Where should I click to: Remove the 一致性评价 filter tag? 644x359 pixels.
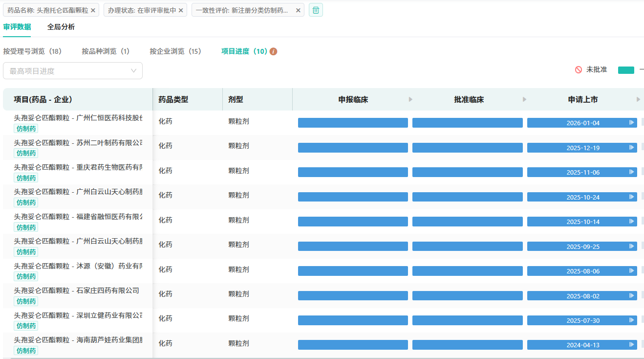(298, 10)
